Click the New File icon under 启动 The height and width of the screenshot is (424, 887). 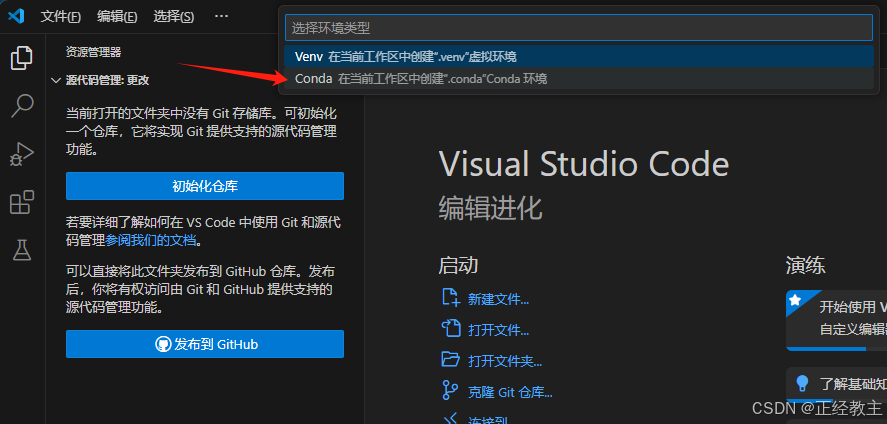(x=451, y=298)
